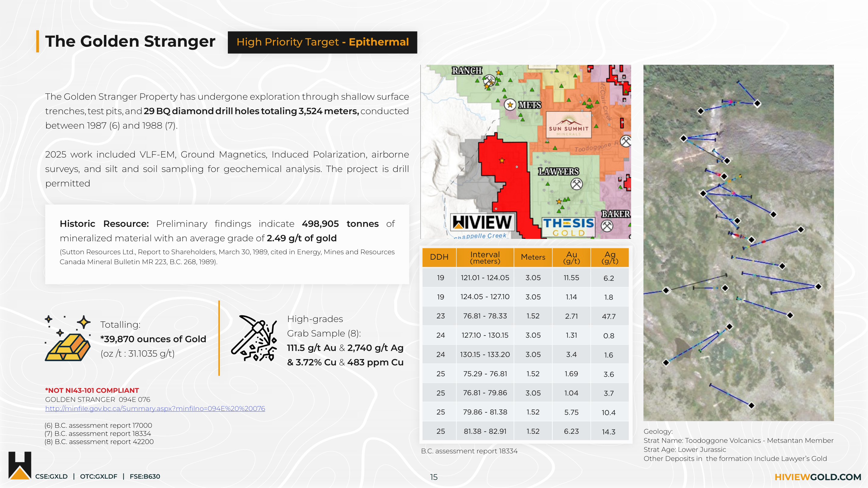Select the Ag value 6.2
Viewport: 868px width, 488px height.
click(x=609, y=278)
